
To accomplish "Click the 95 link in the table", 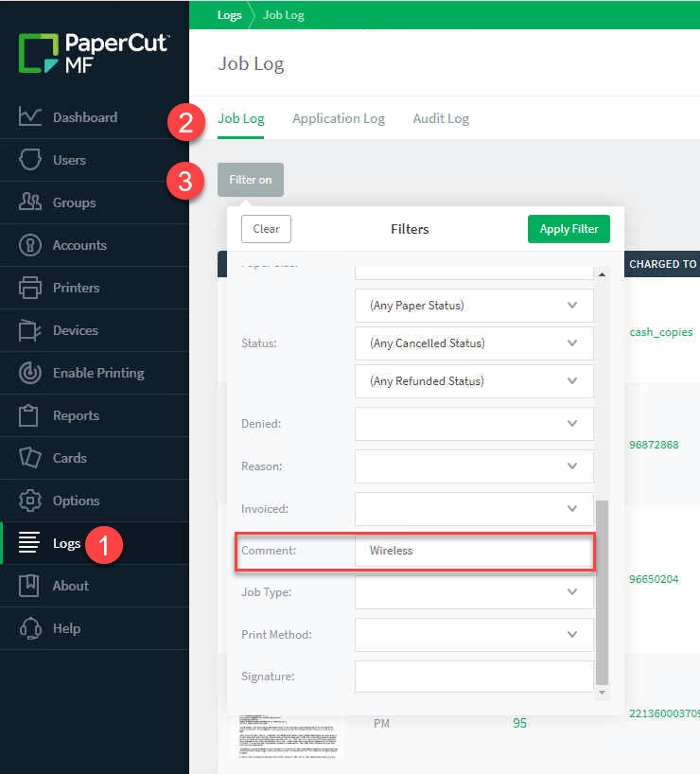I will coord(519,723).
